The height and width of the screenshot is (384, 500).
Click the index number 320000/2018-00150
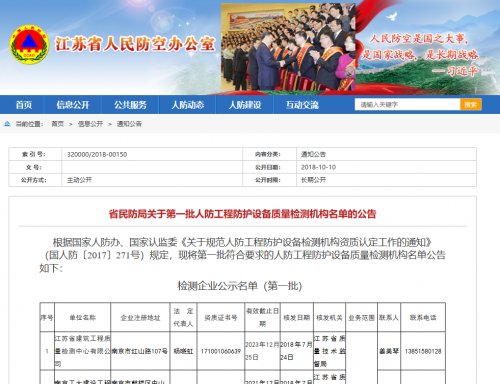tap(97, 155)
